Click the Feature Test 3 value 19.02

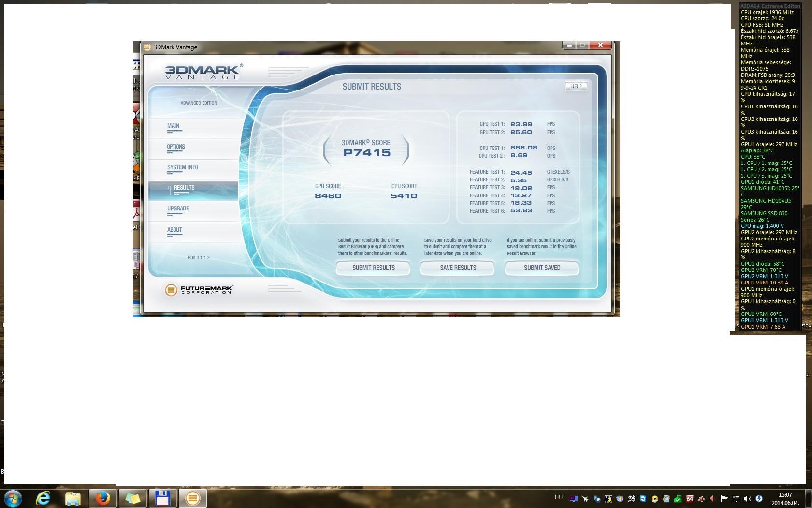coord(521,188)
